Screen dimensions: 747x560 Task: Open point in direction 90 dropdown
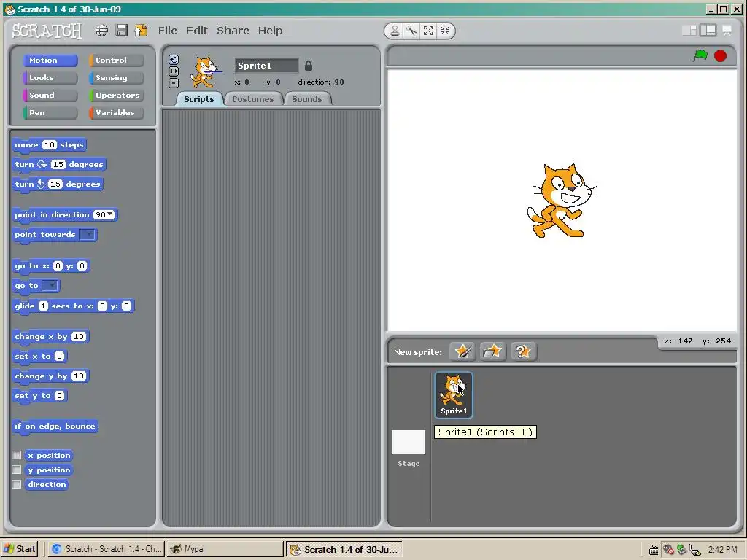pos(111,214)
